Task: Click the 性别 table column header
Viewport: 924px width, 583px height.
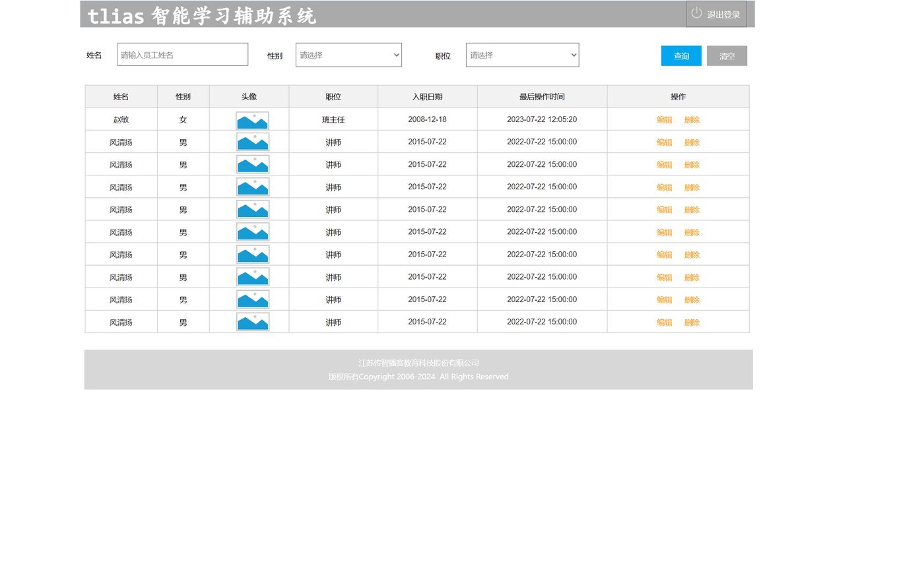Action: click(183, 96)
